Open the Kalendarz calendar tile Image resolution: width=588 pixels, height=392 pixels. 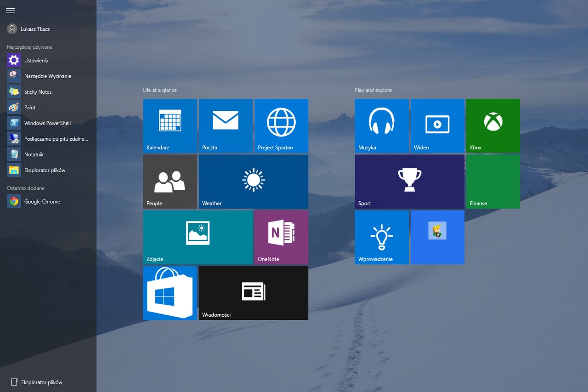[170, 125]
